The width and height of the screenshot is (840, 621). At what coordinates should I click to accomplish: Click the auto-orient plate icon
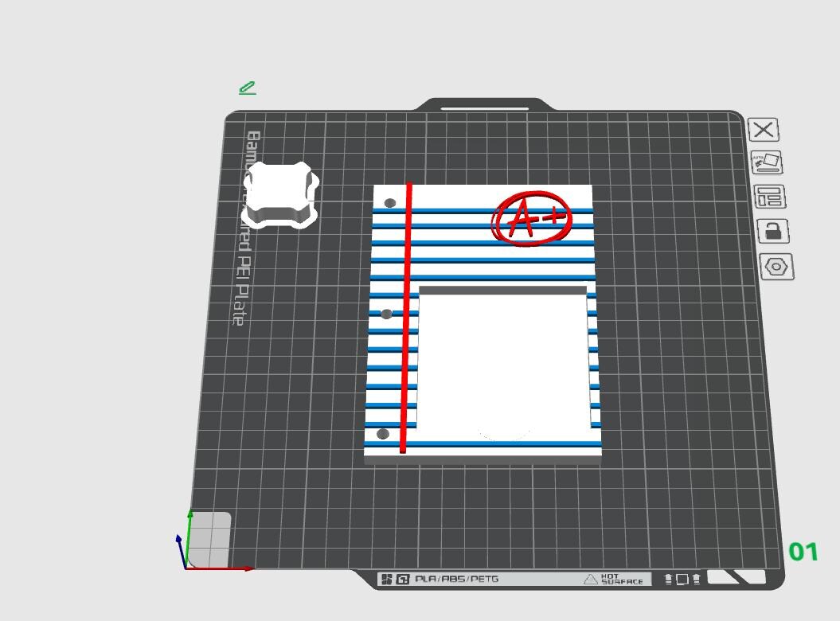(x=767, y=163)
